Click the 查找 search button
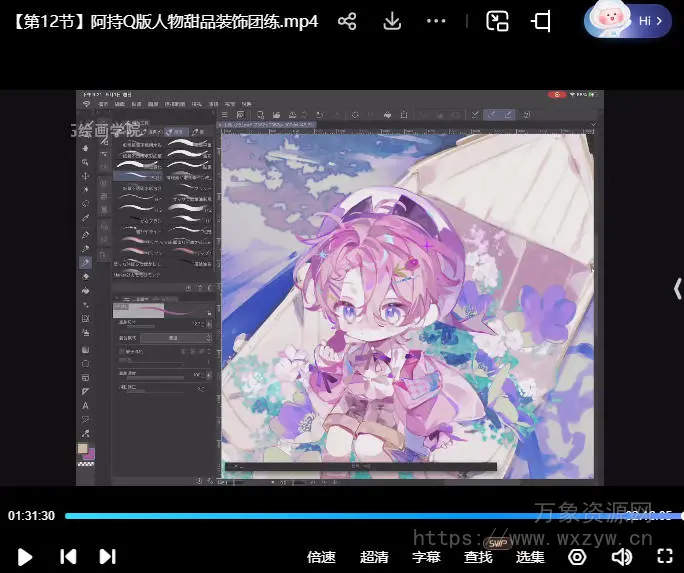684x573 pixels. (478, 557)
